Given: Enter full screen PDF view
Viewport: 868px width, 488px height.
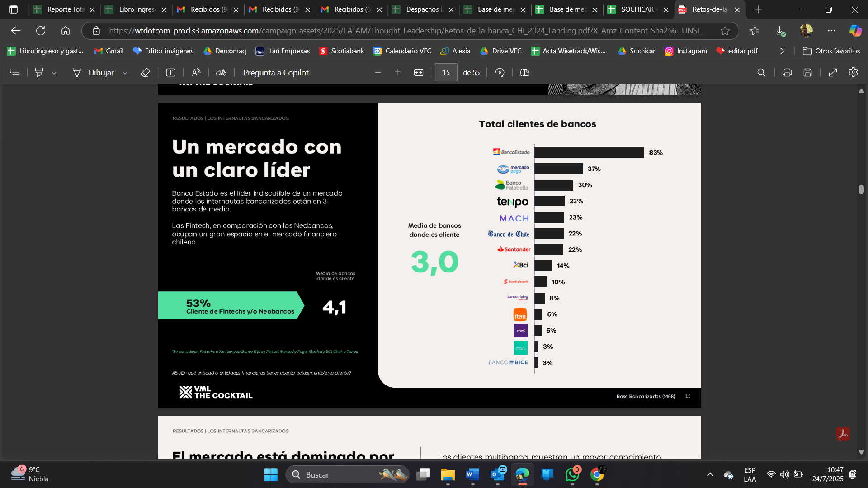Looking at the screenshot, I should tap(833, 72).
